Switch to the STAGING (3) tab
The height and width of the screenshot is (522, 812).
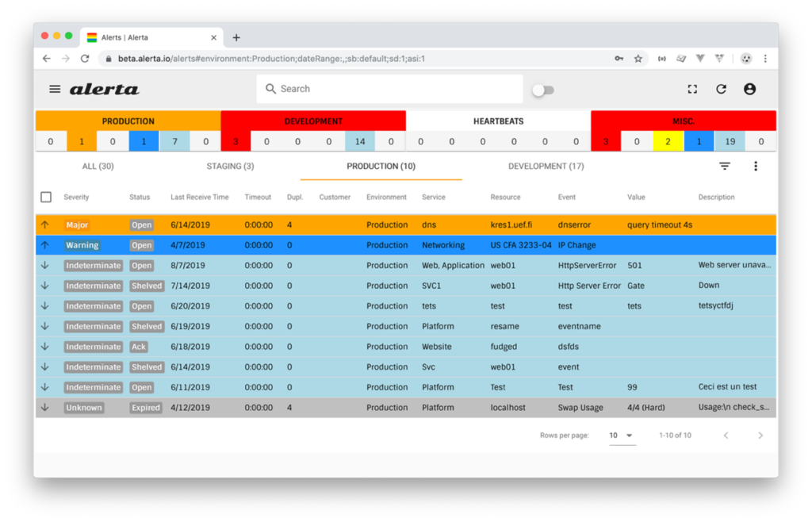(230, 167)
